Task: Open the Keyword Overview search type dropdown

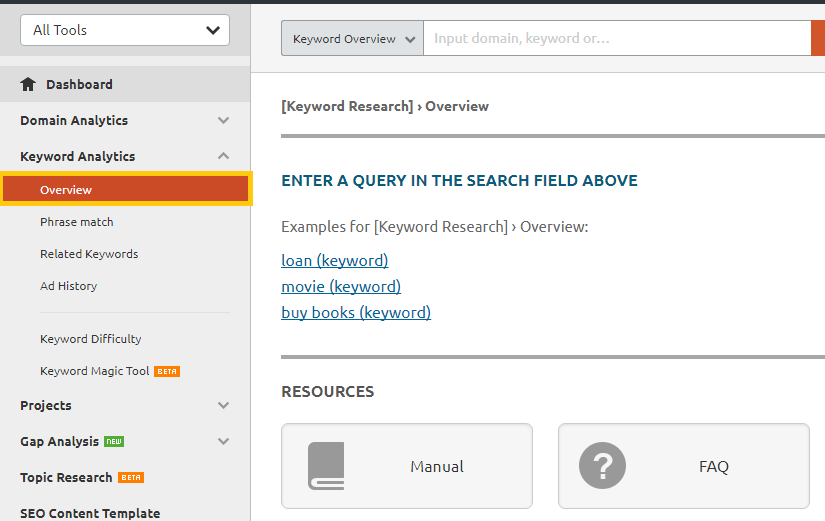Action: pos(353,38)
